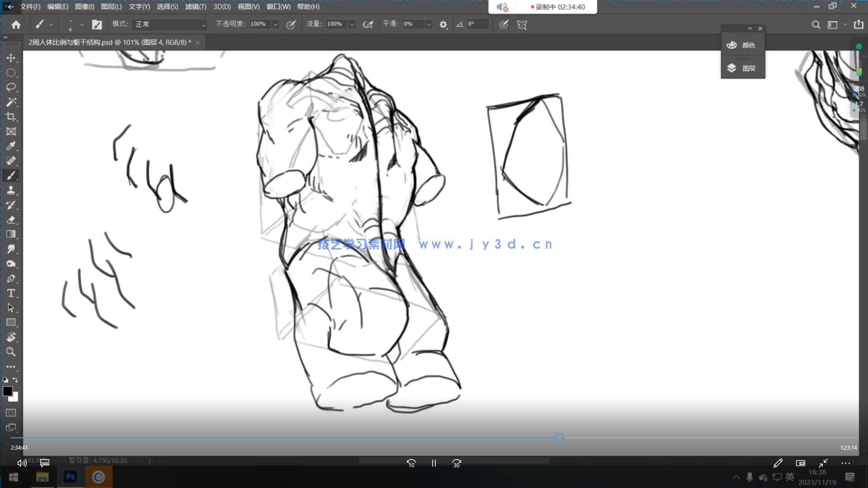Toggle symmetry paint butterfly option

pyautogui.click(x=522, y=24)
